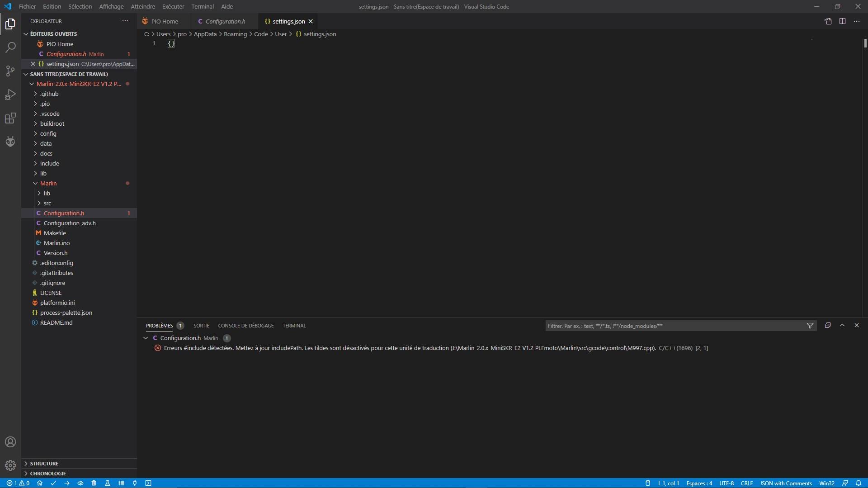This screenshot has width=868, height=488.
Task: Click PlatformIO Serial Monitor plug icon
Action: tap(135, 483)
